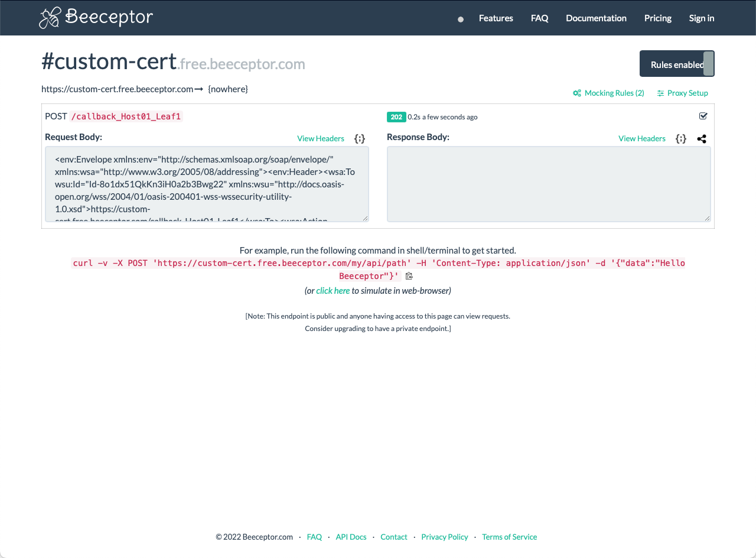
Task: Click the small dot icon in the navbar
Action: (x=460, y=18)
